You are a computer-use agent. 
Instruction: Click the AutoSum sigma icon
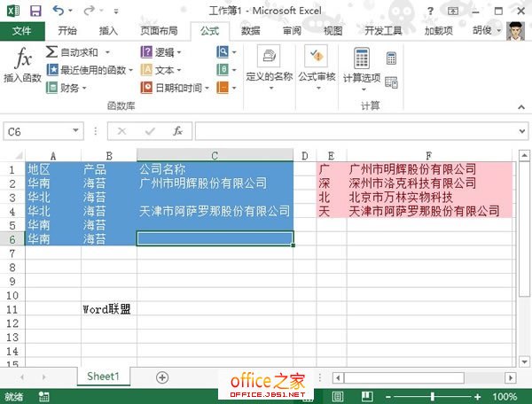point(51,52)
